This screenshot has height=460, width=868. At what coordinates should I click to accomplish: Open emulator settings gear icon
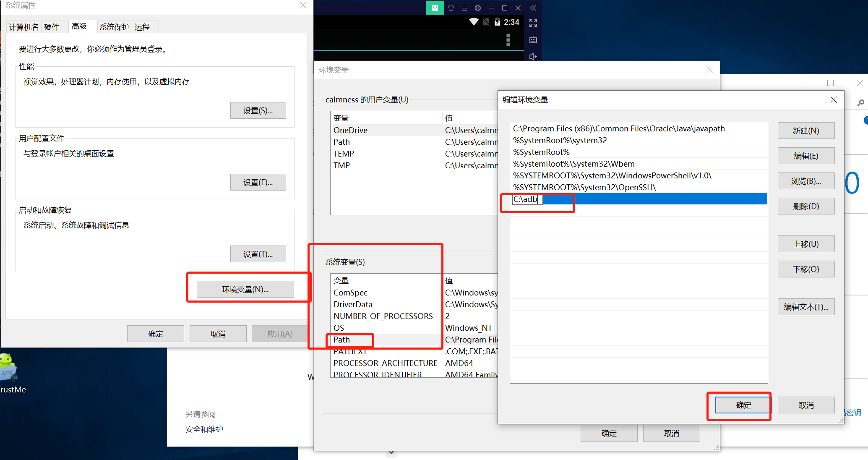[x=478, y=8]
